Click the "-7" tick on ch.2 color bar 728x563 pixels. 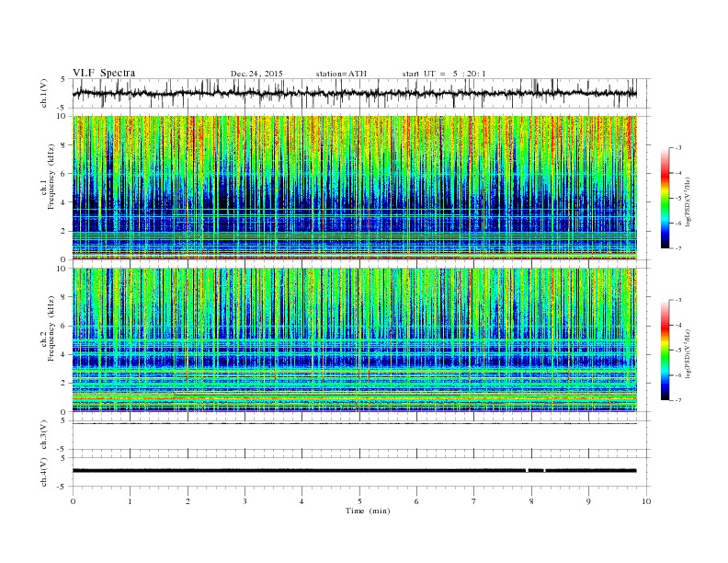tap(678, 400)
